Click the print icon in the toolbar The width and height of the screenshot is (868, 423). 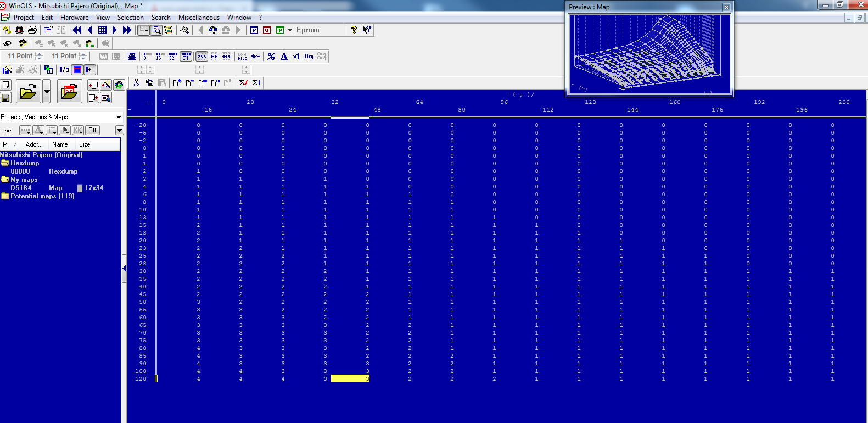point(32,30)
